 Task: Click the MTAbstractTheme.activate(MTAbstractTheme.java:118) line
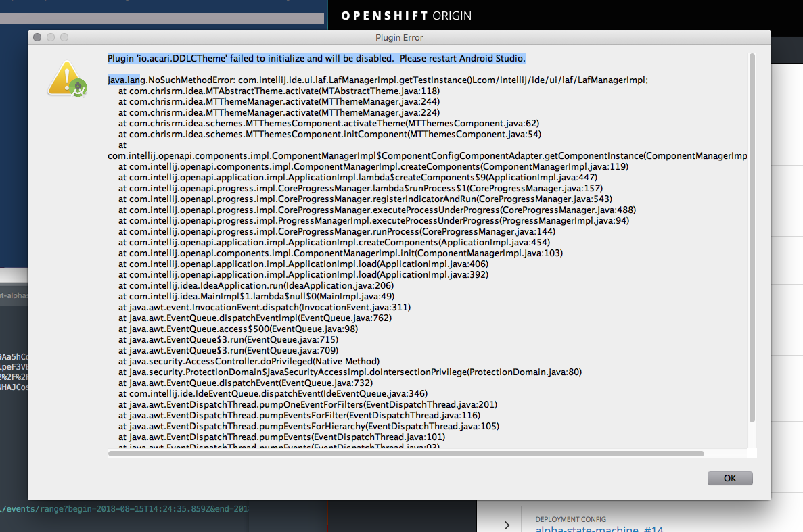pos(279,91)
